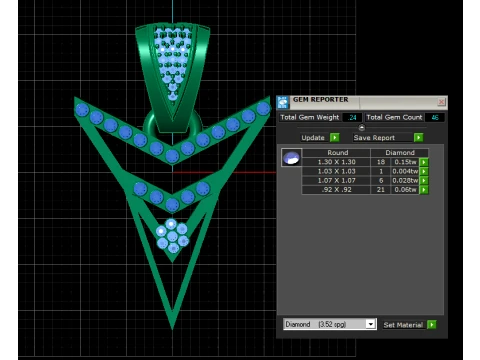Select the 1.03 X 1.03 size cell
The image size is (480, 360).
click(x=336, y=171)
